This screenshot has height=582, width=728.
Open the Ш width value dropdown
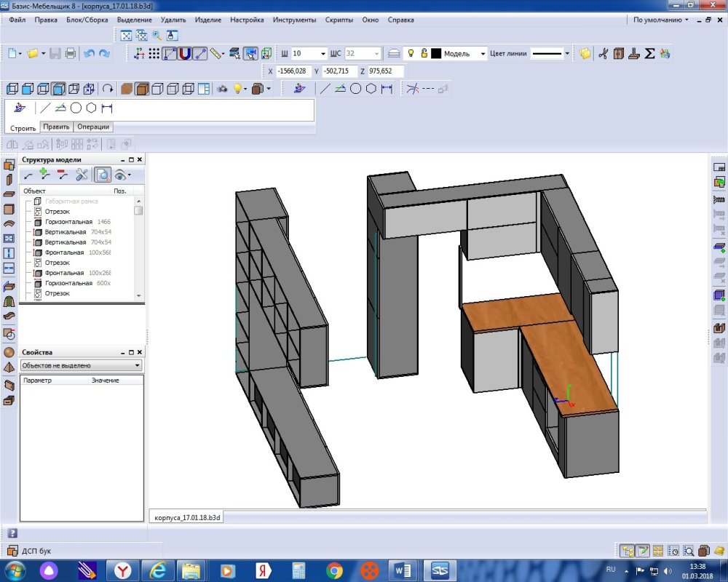323,54
